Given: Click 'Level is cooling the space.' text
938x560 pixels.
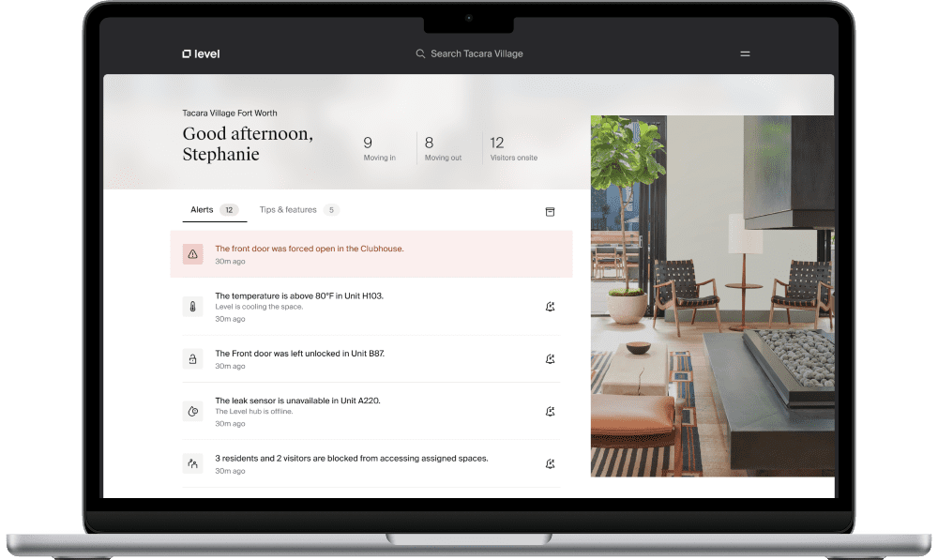Looking at the screenshot, I should click(259, 307).
